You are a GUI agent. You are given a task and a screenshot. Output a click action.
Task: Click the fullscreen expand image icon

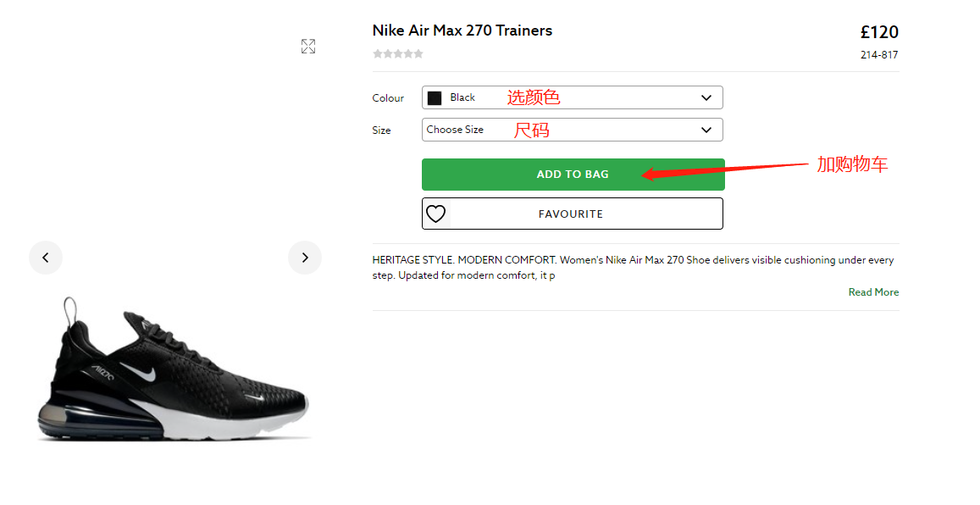308,47
